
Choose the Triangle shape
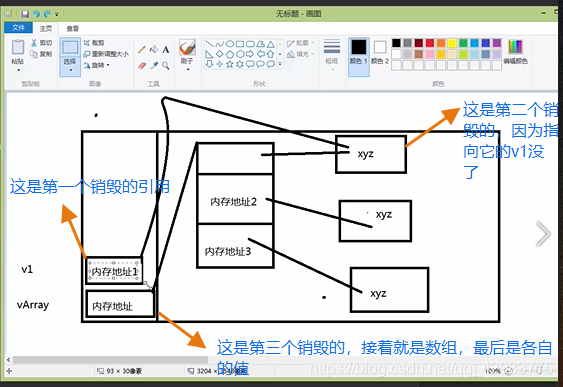tap(270, 44)
